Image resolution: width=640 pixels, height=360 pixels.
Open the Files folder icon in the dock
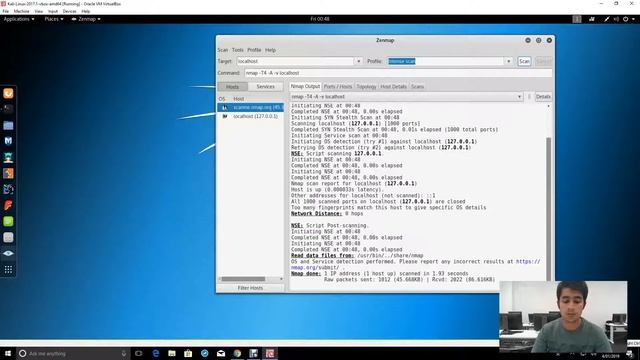tap(8, 125)
